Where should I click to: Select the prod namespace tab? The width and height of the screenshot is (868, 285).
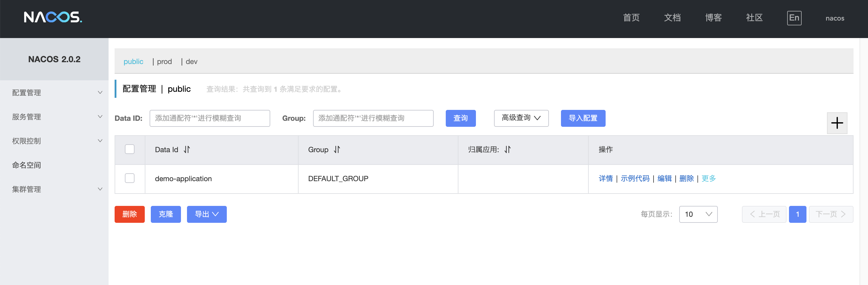click(164, 61)
